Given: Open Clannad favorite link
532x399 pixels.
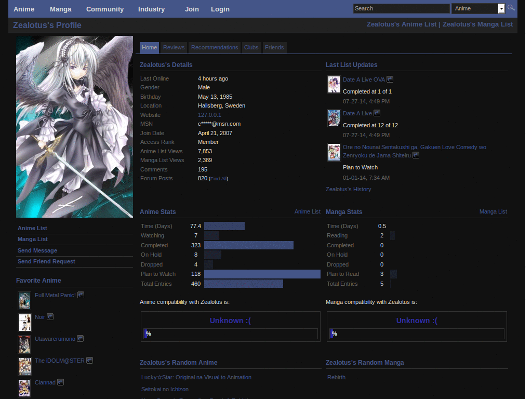Looking at the screenshot, I should click(45, 382).
